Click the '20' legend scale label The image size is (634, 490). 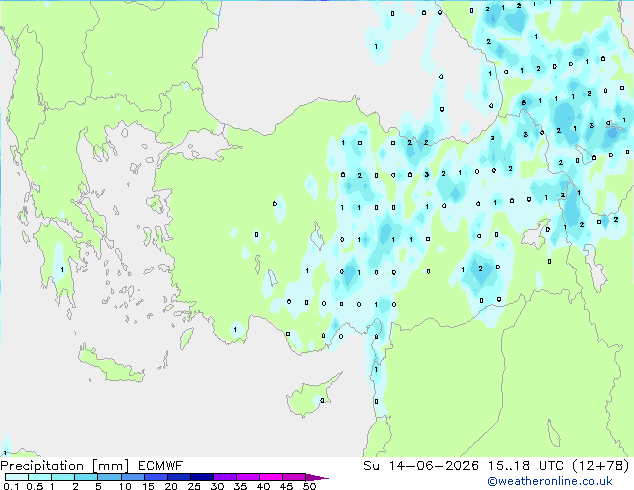click(x=171, y=486)
